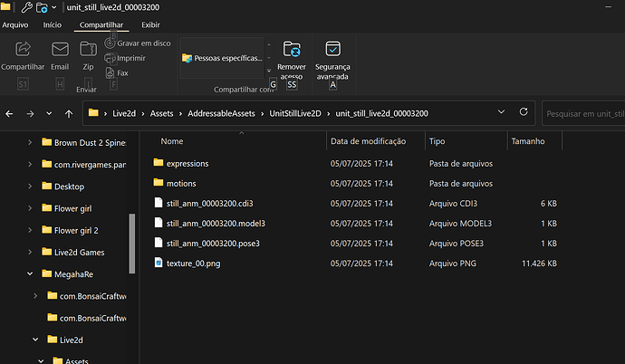Click the new folder quick access icon
Screen dimensions: 625x364
coord(42,7)
